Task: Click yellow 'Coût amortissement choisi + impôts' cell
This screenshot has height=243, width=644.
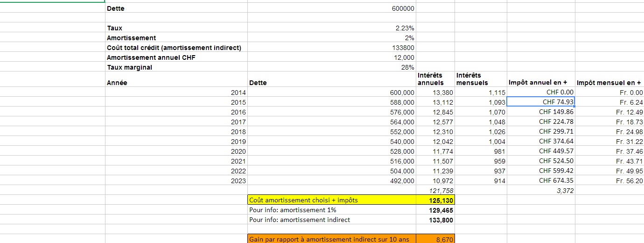Action: pos(331,200)
